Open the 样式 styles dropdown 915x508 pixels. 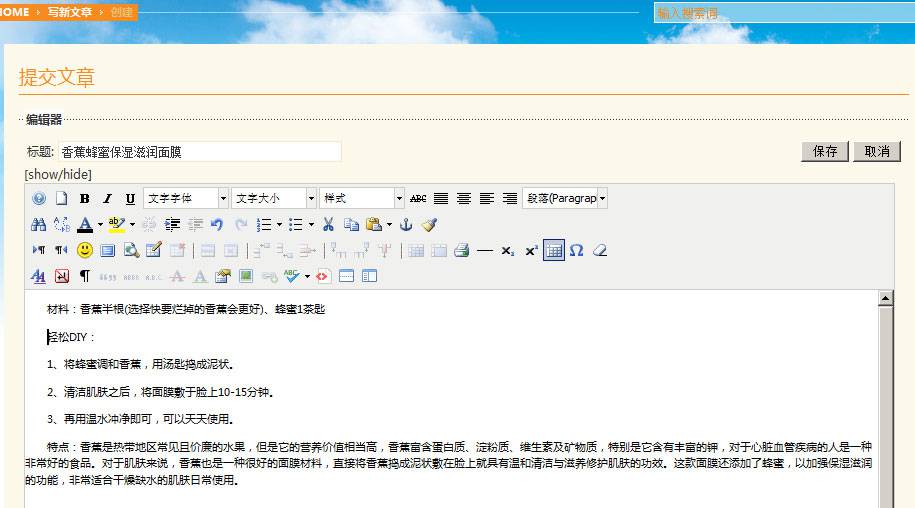click(362, 198)
